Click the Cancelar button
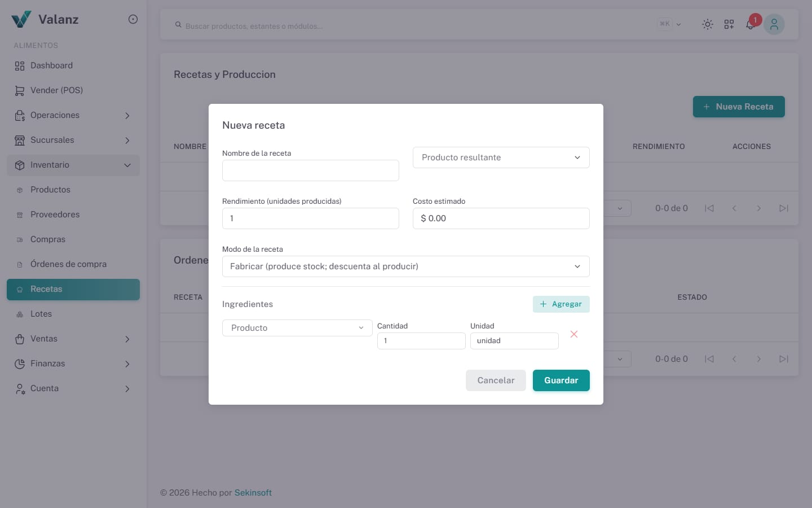The image size is (812, 508). 496,380
